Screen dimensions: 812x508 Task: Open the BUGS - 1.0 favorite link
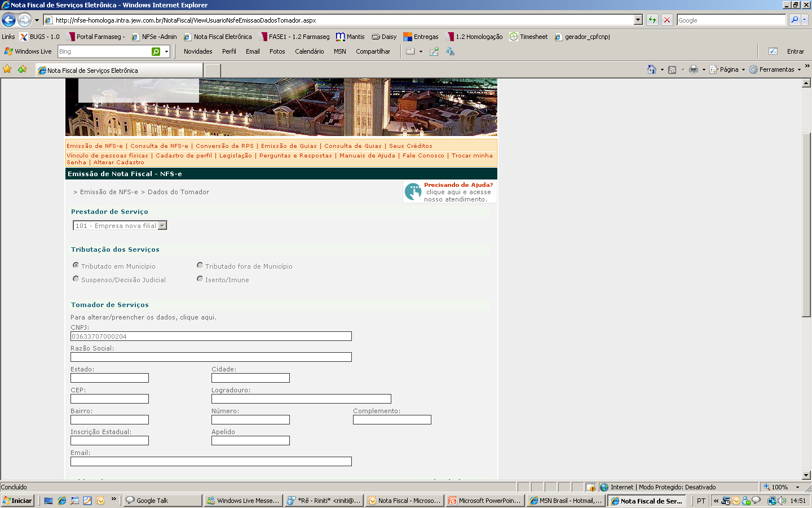tap(39, 37)
